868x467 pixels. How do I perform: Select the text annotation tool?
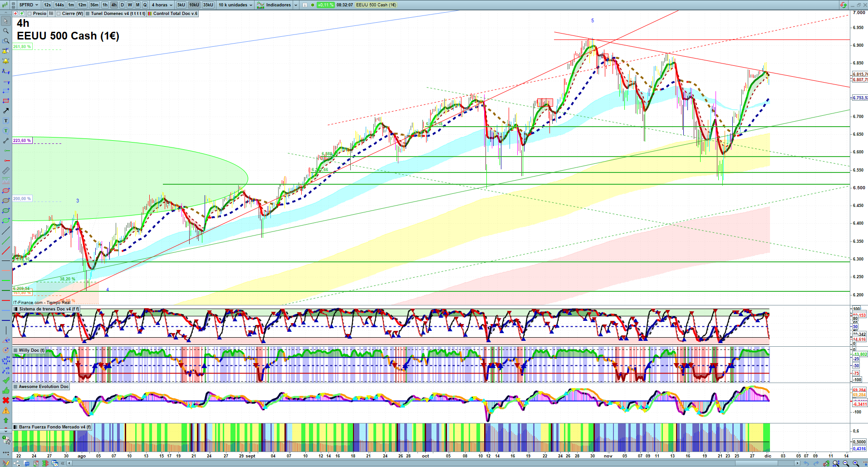pyautogui.click(x=6, y=121)
